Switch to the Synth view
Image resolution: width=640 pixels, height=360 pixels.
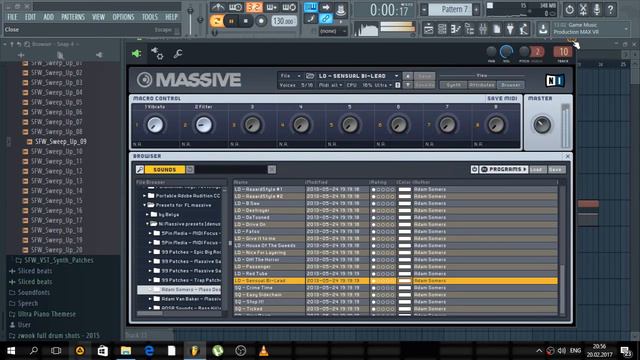pyautogui.click(x=453, y=85)
